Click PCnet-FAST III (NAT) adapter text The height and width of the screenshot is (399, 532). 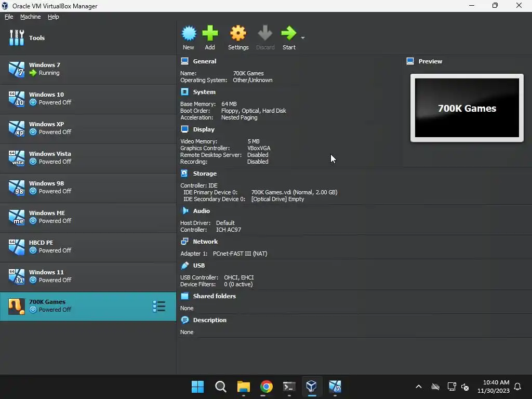tap(240, 254)
